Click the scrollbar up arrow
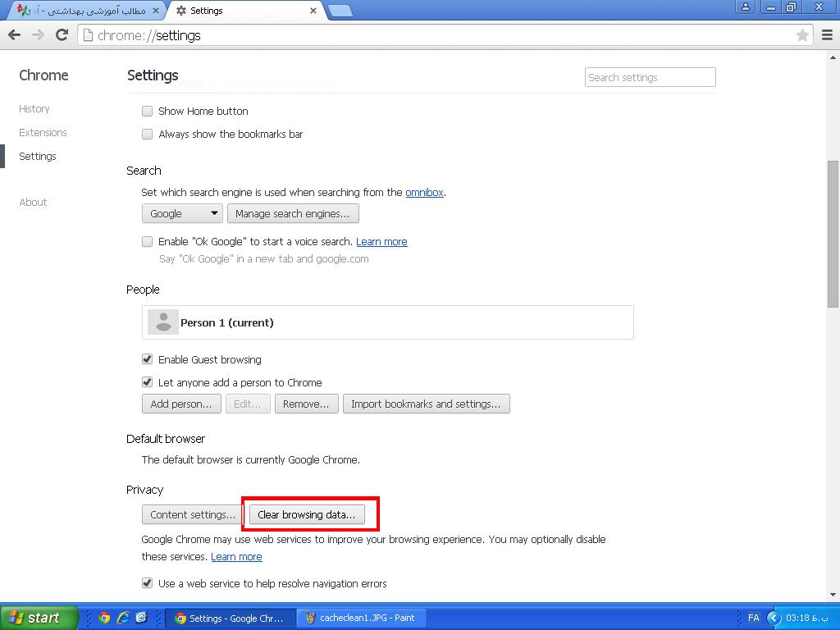The height and width of the screenshot is (630, 840). [x=833, y=57]
